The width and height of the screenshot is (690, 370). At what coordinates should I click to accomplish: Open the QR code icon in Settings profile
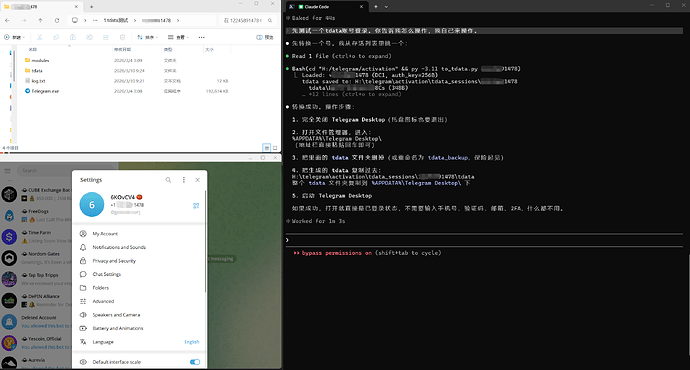click(196, 205)
